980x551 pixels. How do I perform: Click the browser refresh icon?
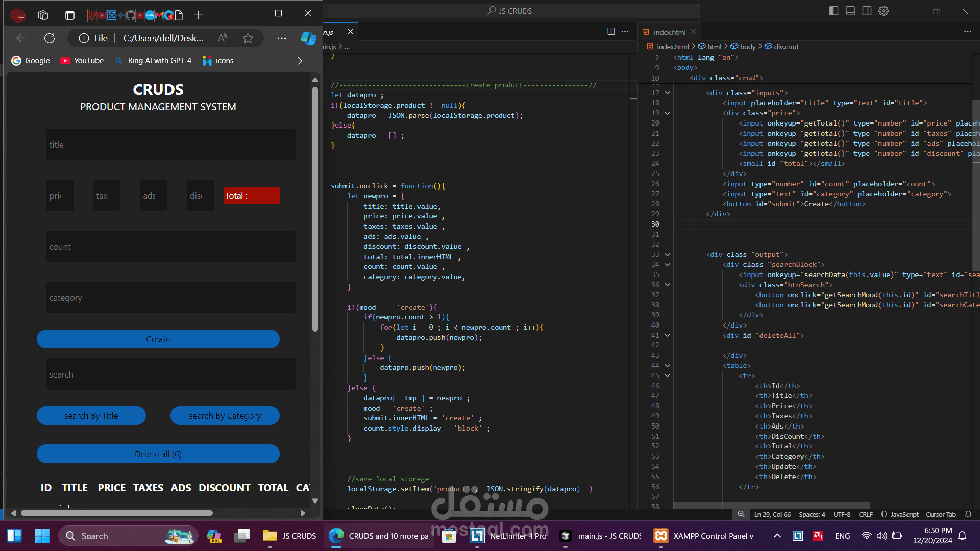[50, 38]
